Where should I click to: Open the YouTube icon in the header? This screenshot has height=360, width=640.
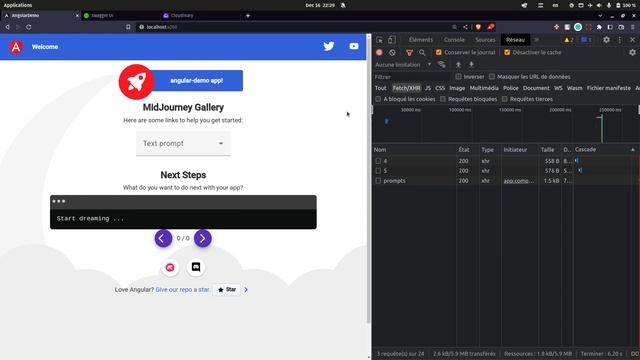pos(354,47)
